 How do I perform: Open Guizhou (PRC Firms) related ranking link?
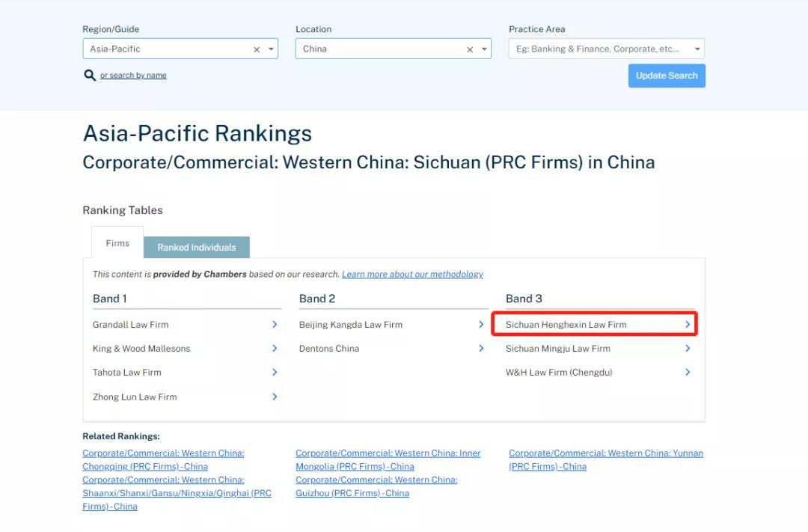point(376,486)
